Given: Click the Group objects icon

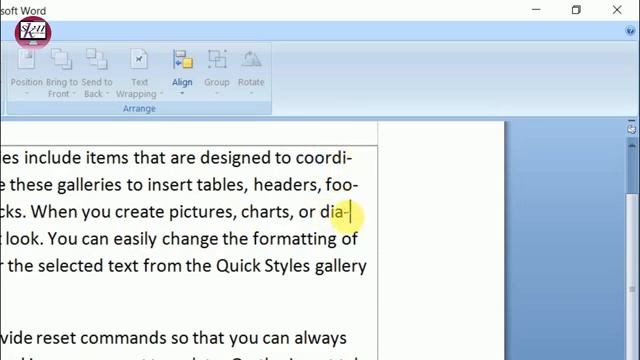Looking at the screenshot, I should tap(217, 59).
